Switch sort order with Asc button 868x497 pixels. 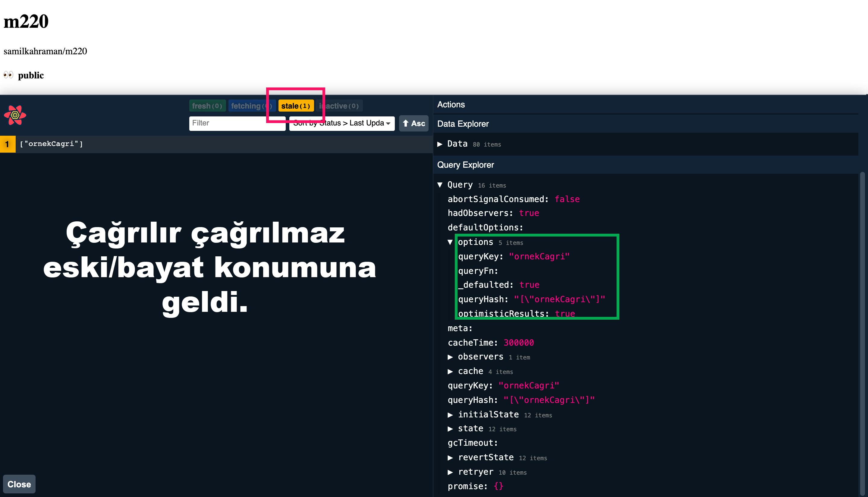point(414,123)
